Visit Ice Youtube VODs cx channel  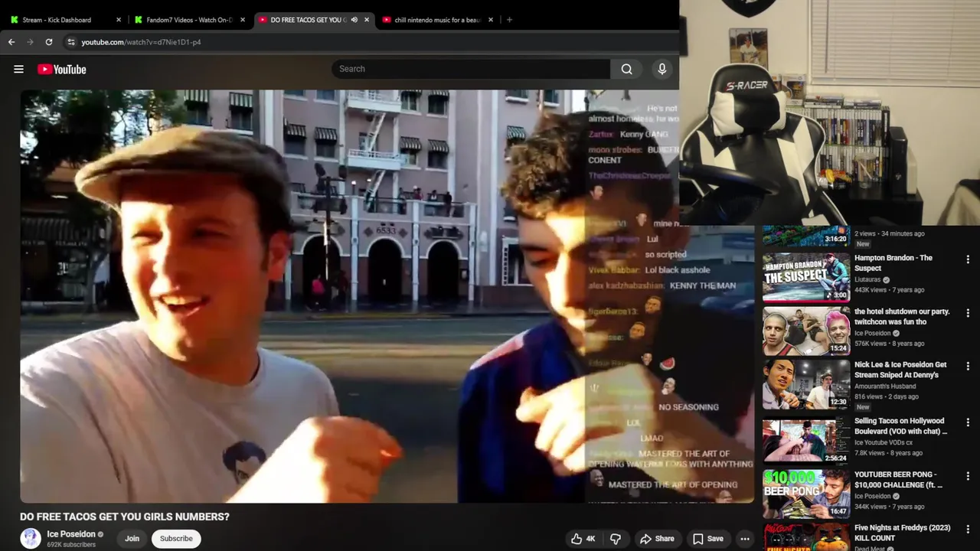(884, 442)
